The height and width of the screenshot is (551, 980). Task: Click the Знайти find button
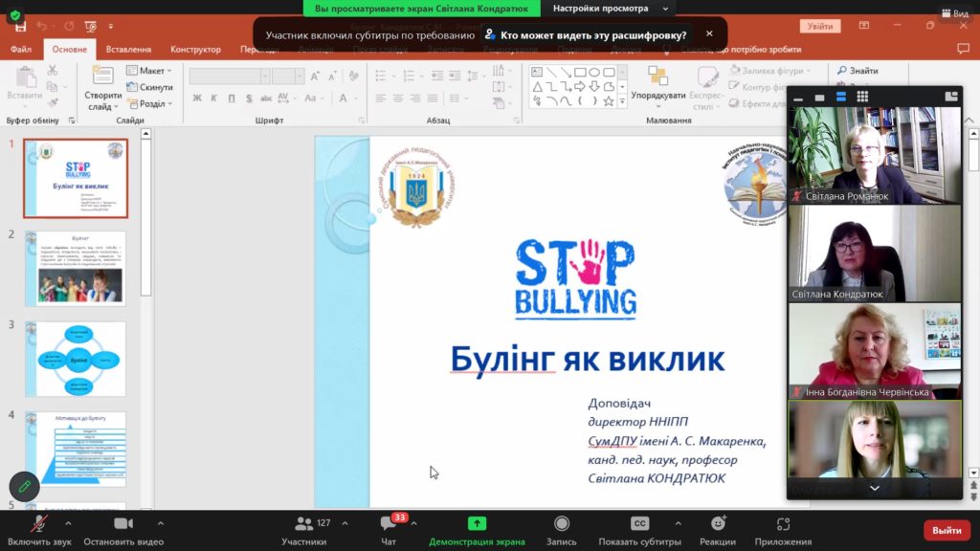[858, 71]
